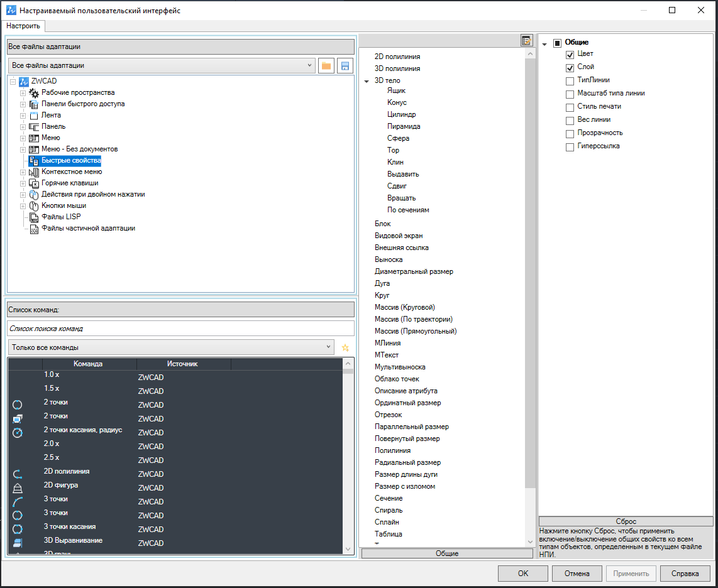Image resolution: width=718 pixels, height=588 pixels.
Task: Click the Рабочие пространства gear icon
Action: click(34, 93)
